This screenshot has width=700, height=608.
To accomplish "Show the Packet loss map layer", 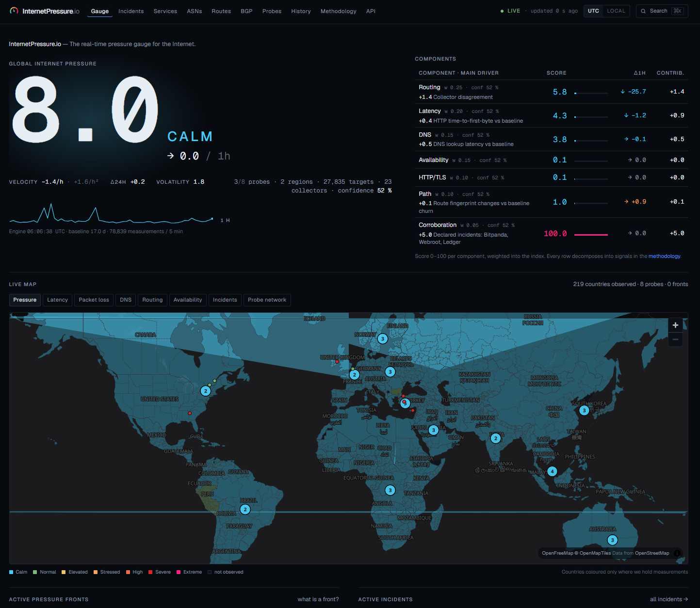I will 94,300.
